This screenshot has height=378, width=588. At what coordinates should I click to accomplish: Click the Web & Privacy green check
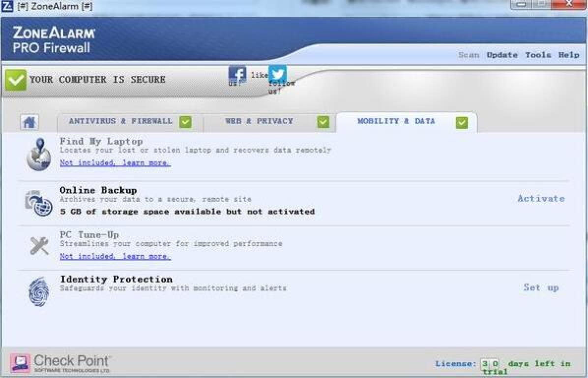[x=323, y=122]
